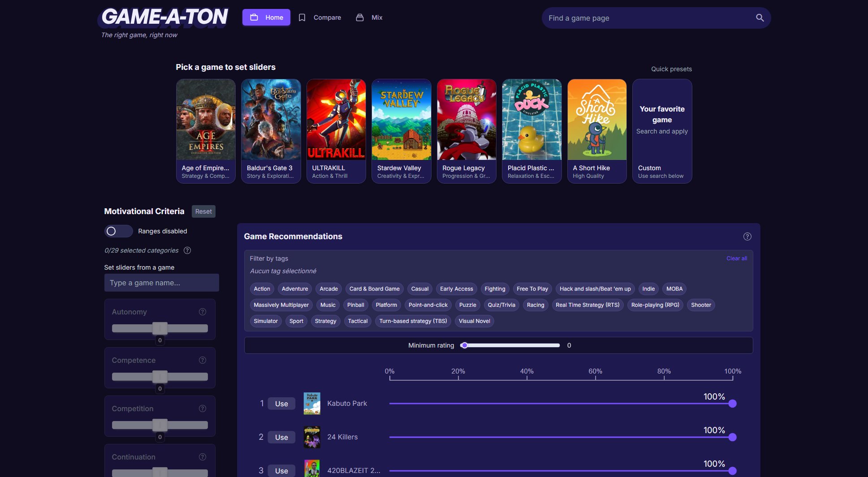Click the search magnifier icon
The image size is (868, 477).
point(760,18)
